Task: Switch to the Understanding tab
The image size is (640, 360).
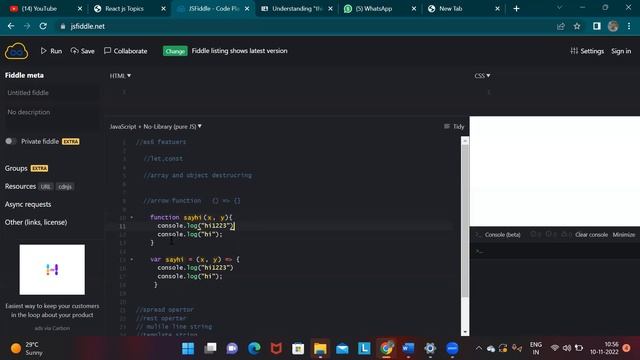Action: click(x=297, y=9)
